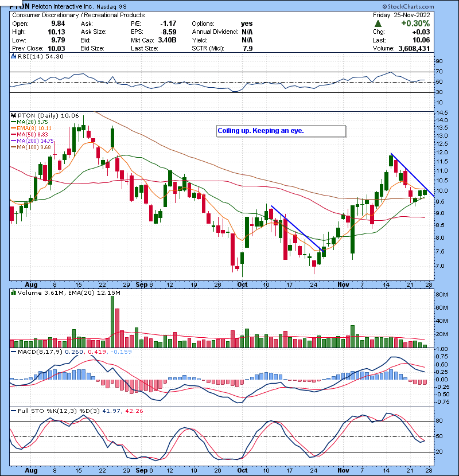Click the Volume value 3,608,431
Viewport: 459px width, 476px height.
[414, 48]
